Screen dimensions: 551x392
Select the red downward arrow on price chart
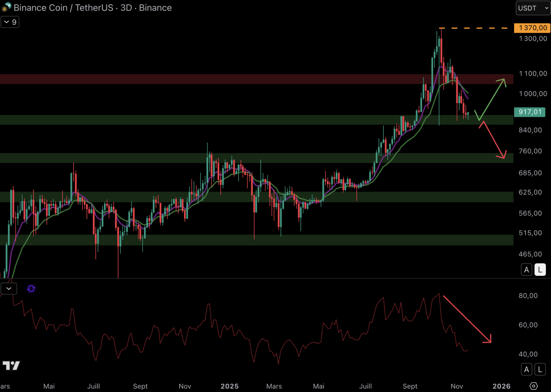tap(494, 140)
